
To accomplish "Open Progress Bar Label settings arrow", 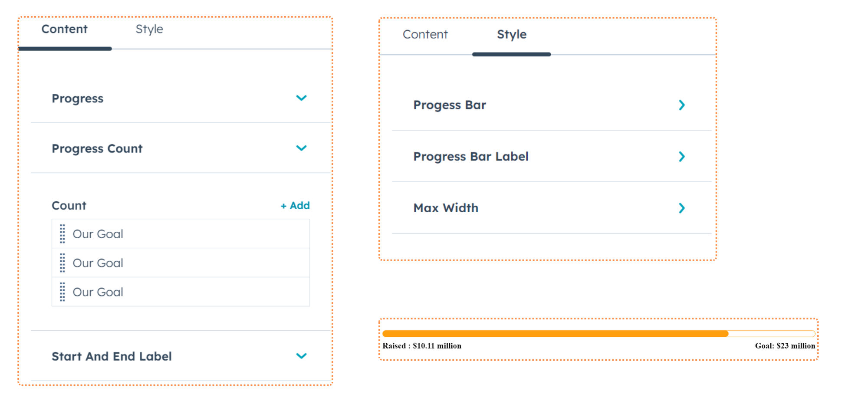I will click(681, 157).
